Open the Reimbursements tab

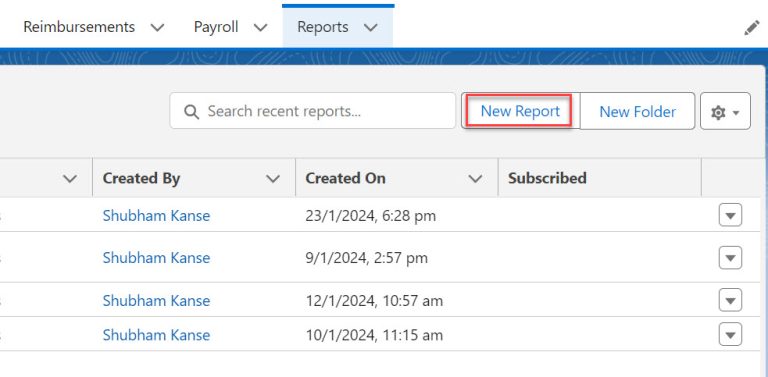coord(79,27)
